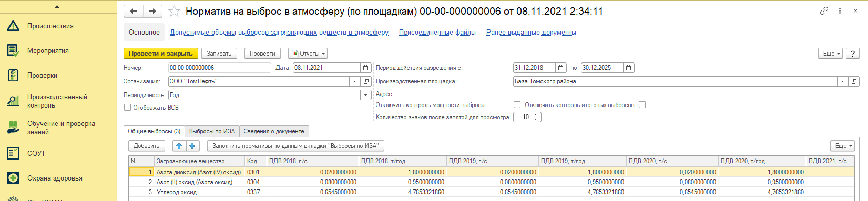This screenshot has width=868, height=201.
Task: Open Производственная площадка record form
Action: coord(854,81)
